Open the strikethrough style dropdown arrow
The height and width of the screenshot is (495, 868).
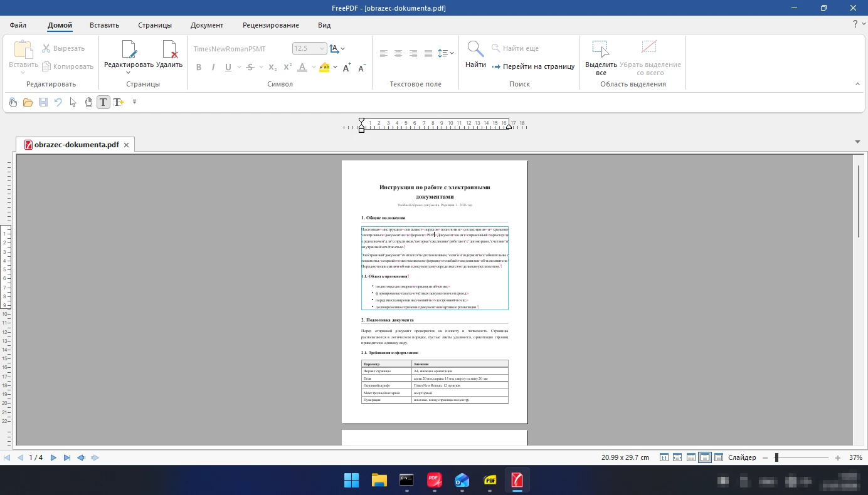click(260, 68)
